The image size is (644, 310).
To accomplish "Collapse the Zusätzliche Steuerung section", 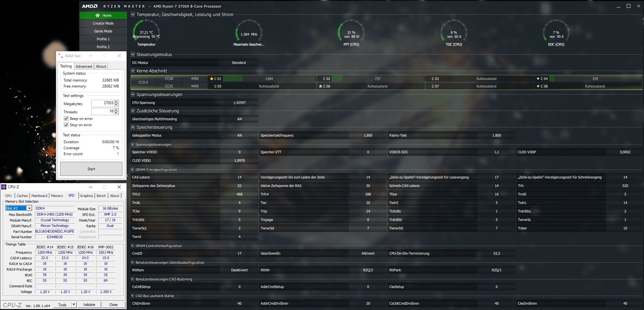I will coord(133,111).
